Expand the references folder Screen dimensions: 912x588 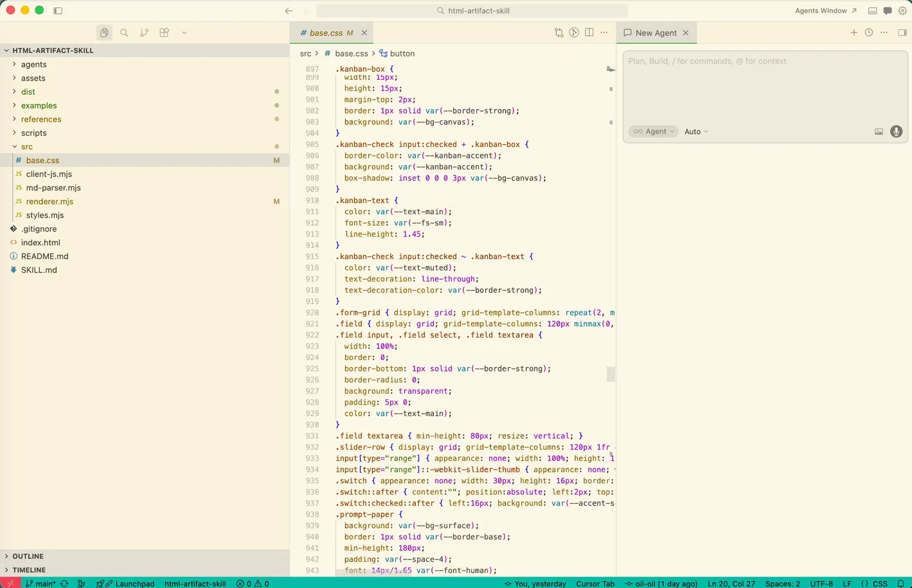[x=145, y=119]
